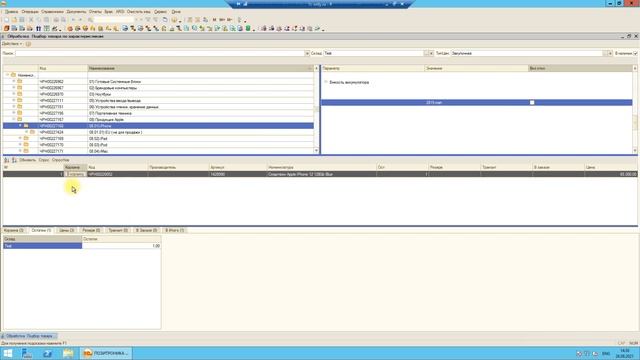
Task: Open the Справочники menu
Action: pyautogui.click(x=52, y=12)
